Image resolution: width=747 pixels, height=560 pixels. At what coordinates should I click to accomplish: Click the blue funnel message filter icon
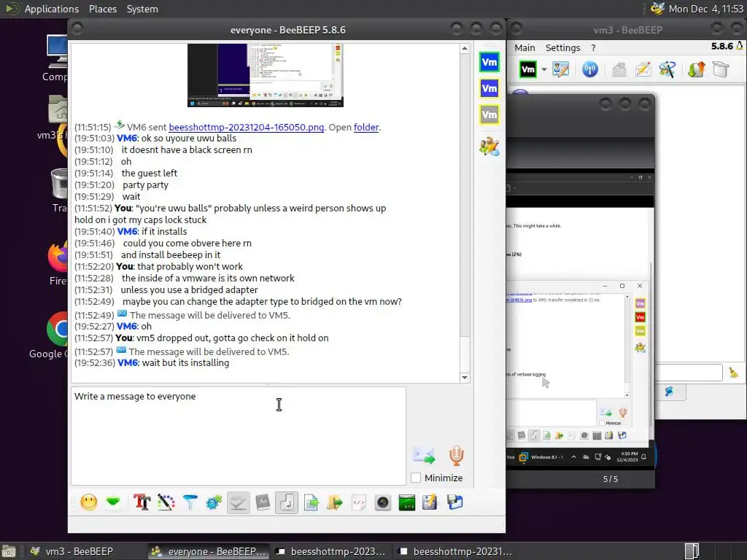click(190, 502)
